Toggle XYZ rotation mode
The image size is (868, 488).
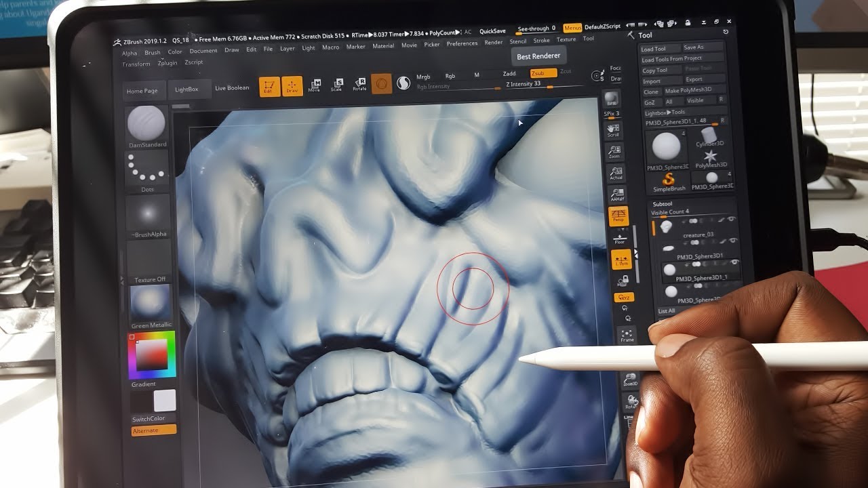pos(624,298)
